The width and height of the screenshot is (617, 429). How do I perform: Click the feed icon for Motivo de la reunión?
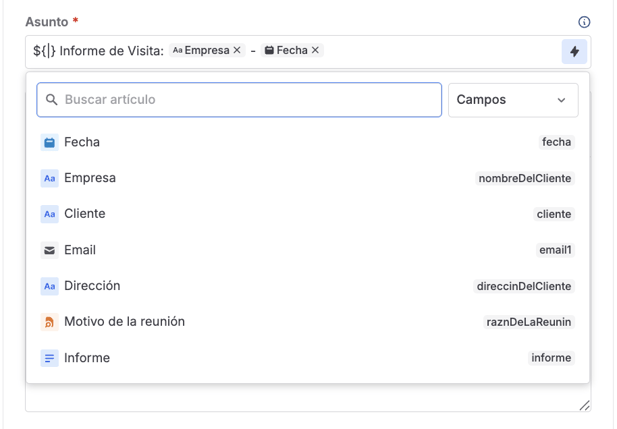coord(49,322)
